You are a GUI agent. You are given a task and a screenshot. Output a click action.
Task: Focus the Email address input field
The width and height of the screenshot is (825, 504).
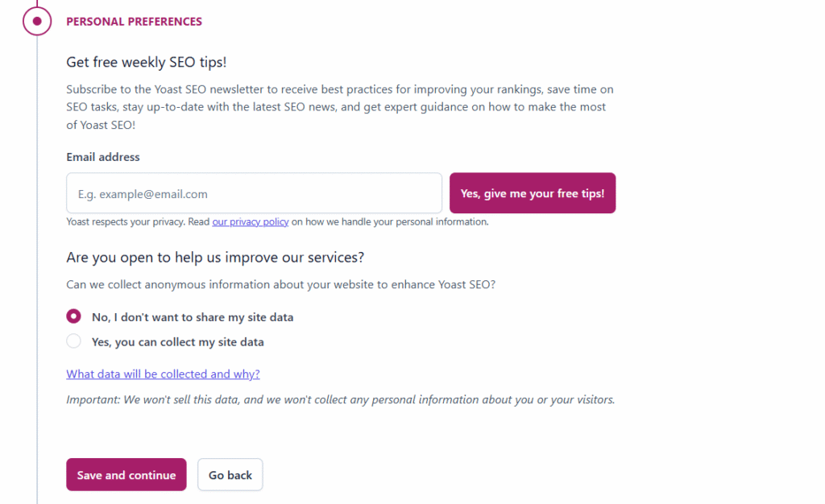click(x=254, y=193)
